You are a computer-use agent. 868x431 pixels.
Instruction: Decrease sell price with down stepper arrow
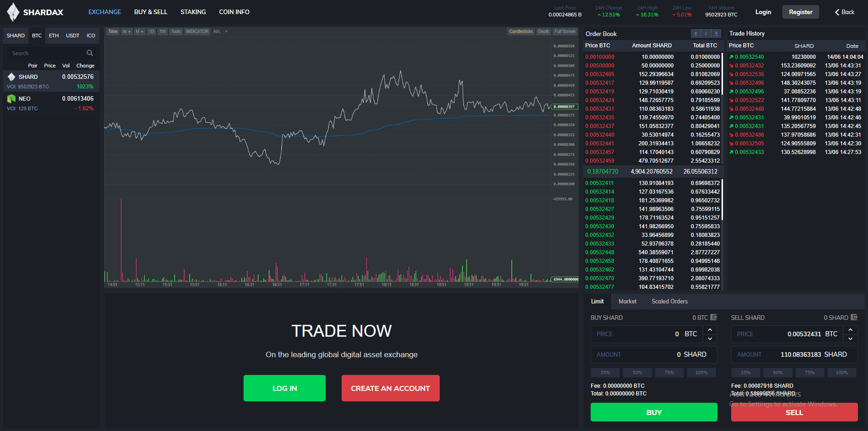click(x=850, y=339)
